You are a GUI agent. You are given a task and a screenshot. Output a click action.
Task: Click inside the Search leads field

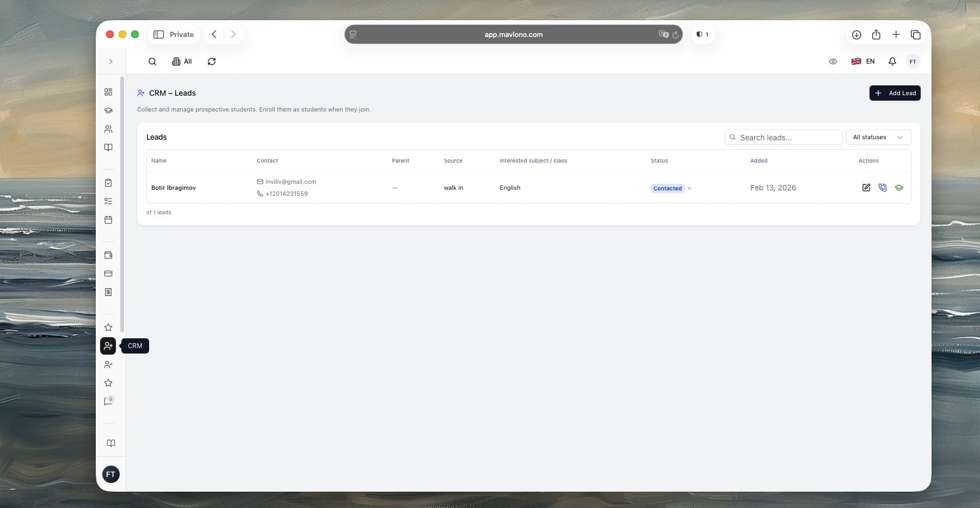[x=784, y=137]
